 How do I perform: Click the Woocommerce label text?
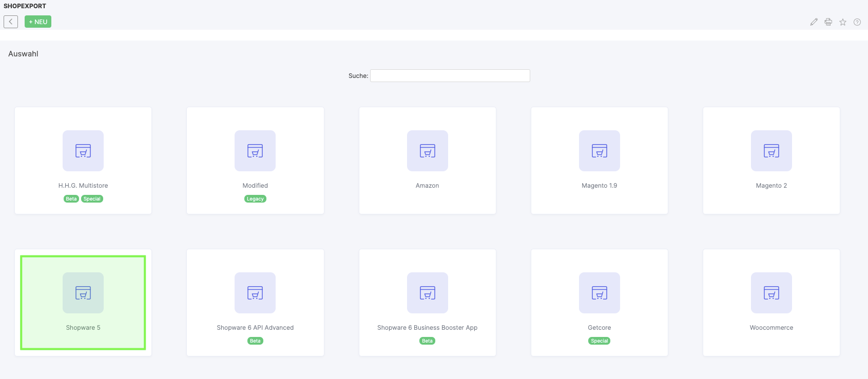tap(771, 328)
